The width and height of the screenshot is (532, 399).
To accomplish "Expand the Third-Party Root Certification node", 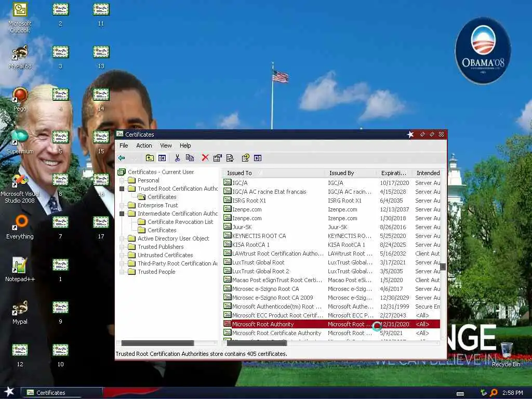I will (x=122, y=263).
